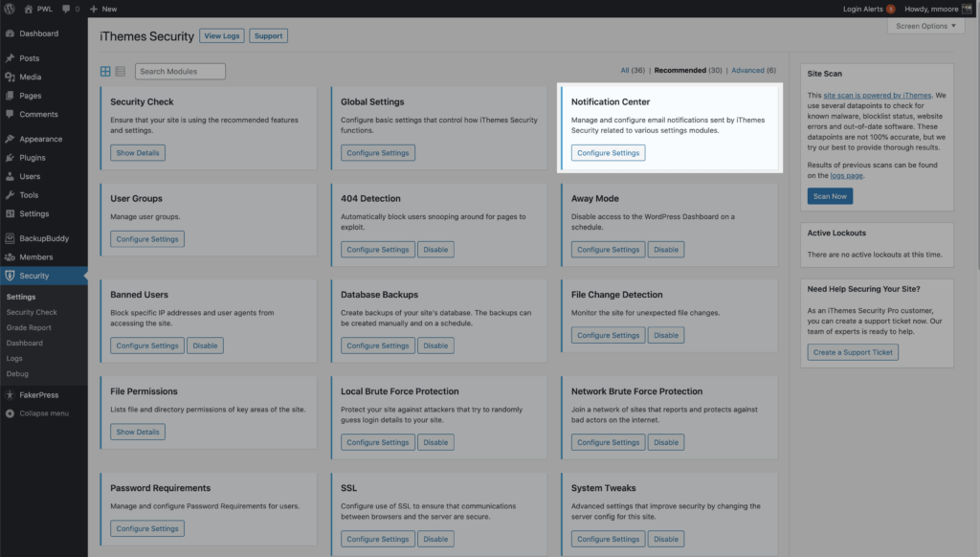The width and height of the screenshot is (980, 557).
Task: Click the WordPress logo icon
Action: (x=10, y=9)
